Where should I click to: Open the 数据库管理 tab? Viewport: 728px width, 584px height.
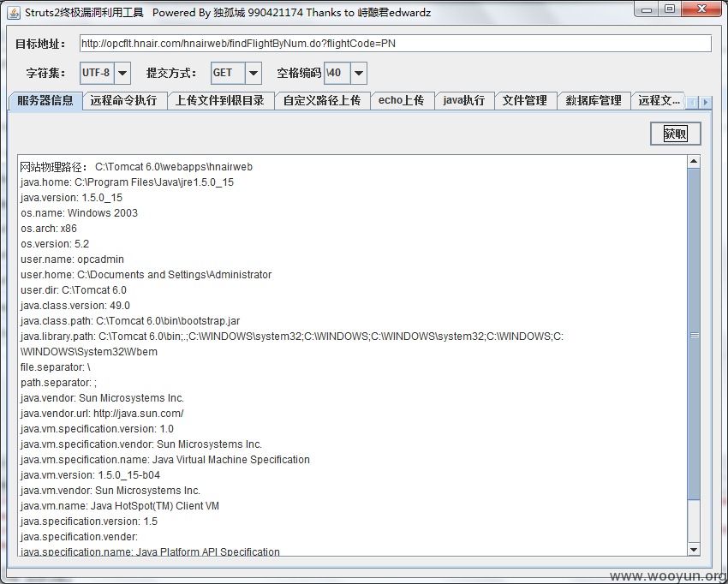(x=594, y=100)
